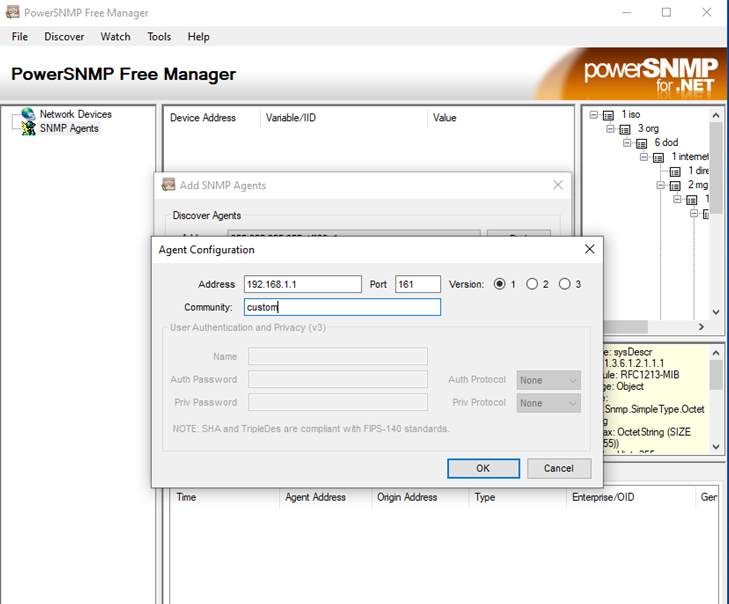729x604 pixels.
Task: Click the Auth Password field
Action: (x=338, y=379)
